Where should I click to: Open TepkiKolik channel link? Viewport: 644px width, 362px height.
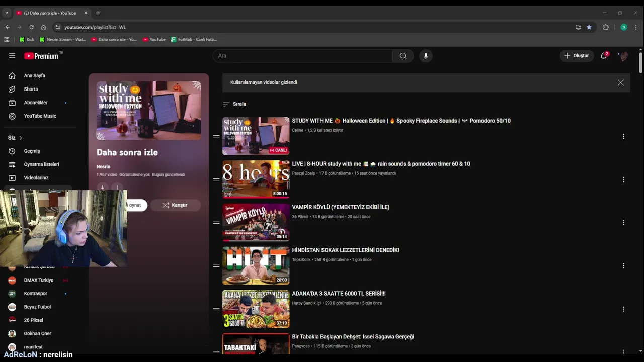coord(301,260)
